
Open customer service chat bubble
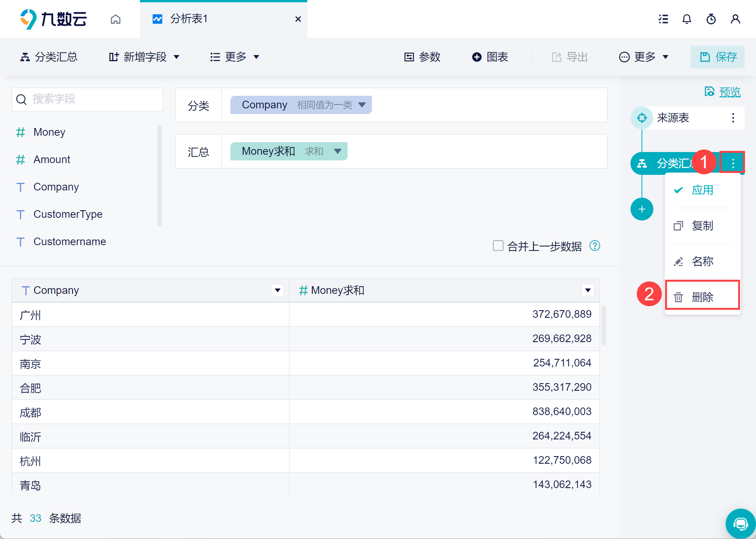pyautogui.click(x=740, y=524)
